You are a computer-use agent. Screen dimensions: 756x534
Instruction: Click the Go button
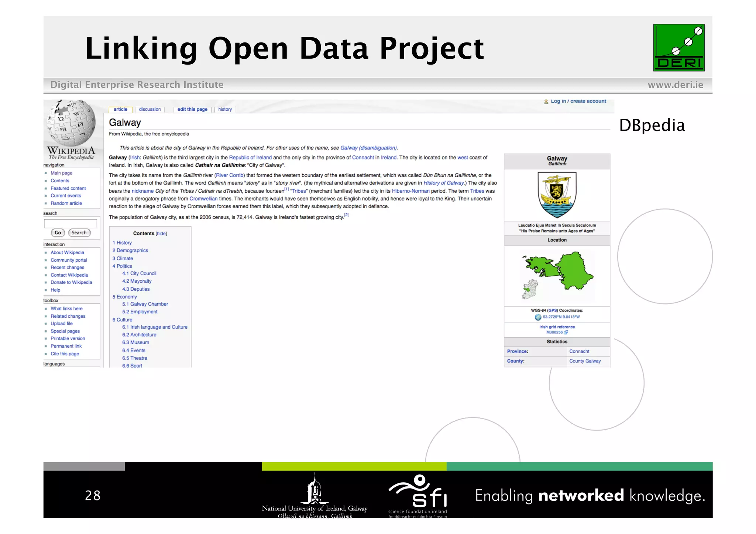[x=58, y=233]
